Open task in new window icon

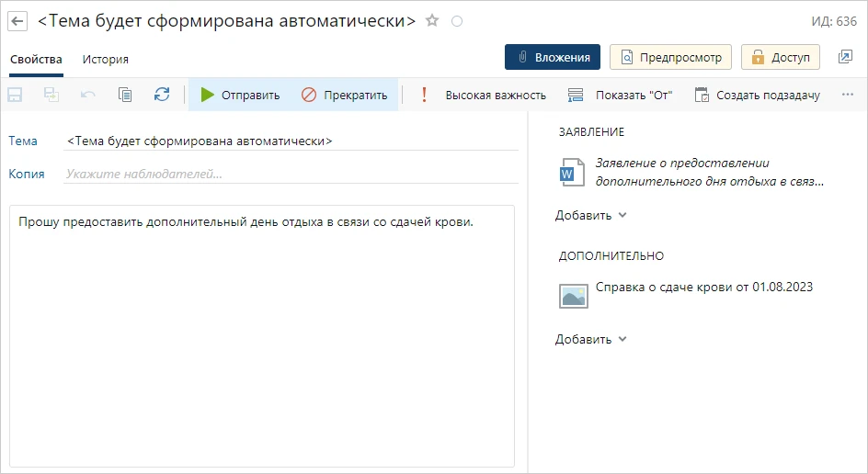(x=845, y=57)
